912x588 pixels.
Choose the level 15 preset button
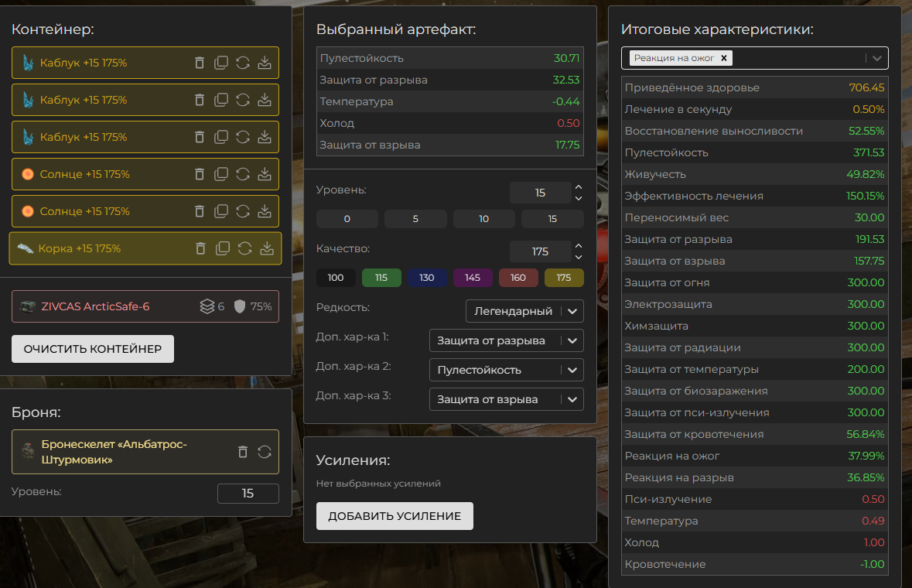(x=552, y=219)
